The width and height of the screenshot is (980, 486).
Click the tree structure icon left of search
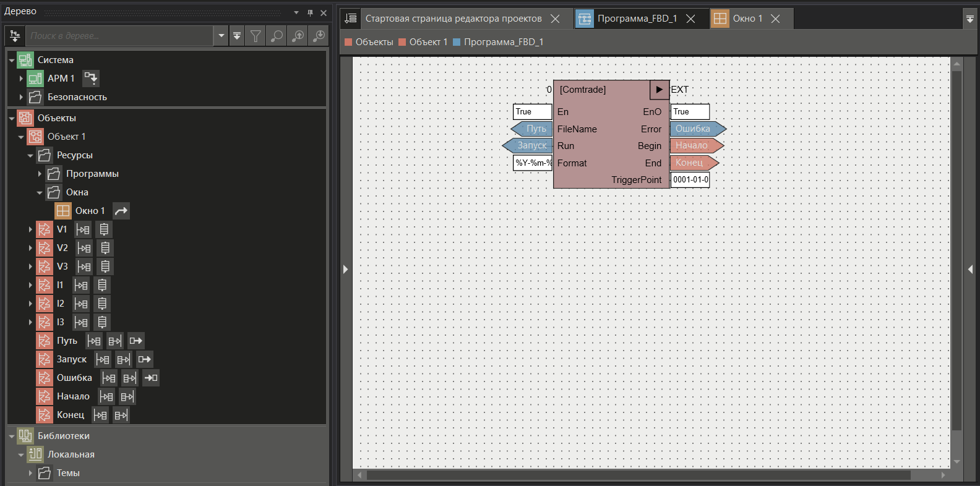(15, 36)
